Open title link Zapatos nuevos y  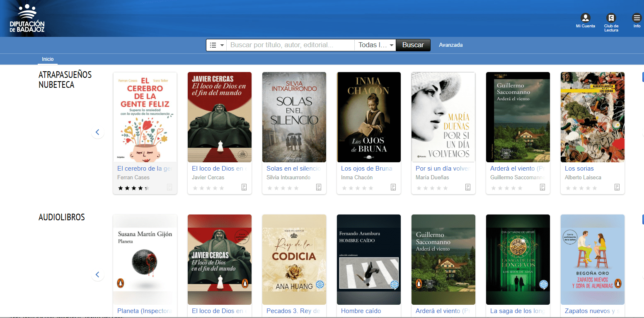(x=592, y=311)
